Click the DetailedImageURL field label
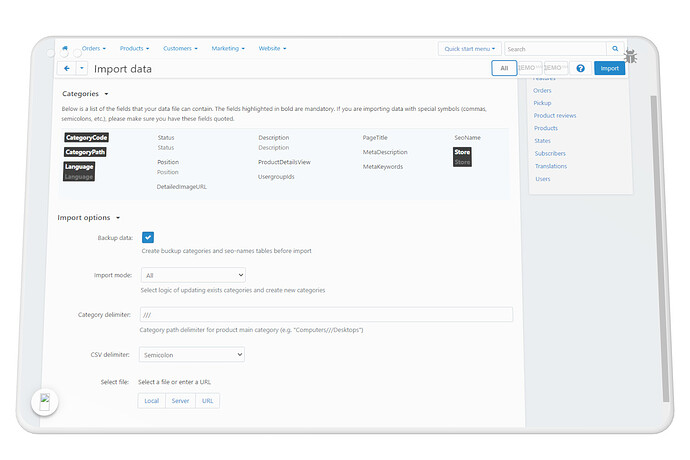This screenshot has height=460, width=690. [x=181, y=187]
